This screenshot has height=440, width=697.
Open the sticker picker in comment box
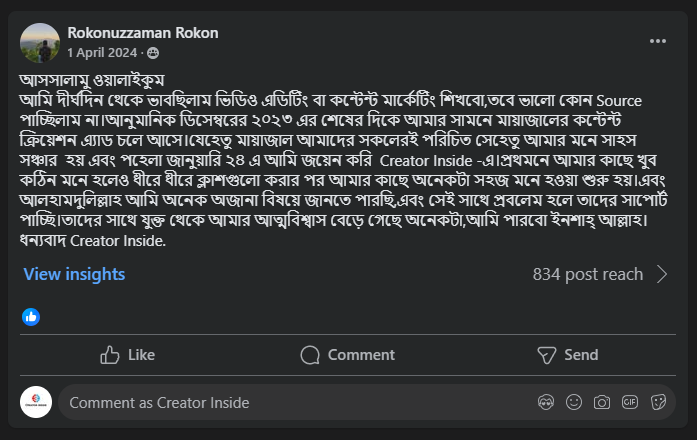pos(658,402)
